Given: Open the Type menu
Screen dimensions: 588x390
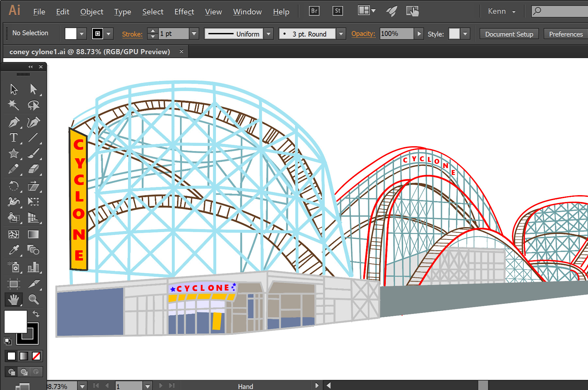Looking at the screenshot, I should [122, 12].
